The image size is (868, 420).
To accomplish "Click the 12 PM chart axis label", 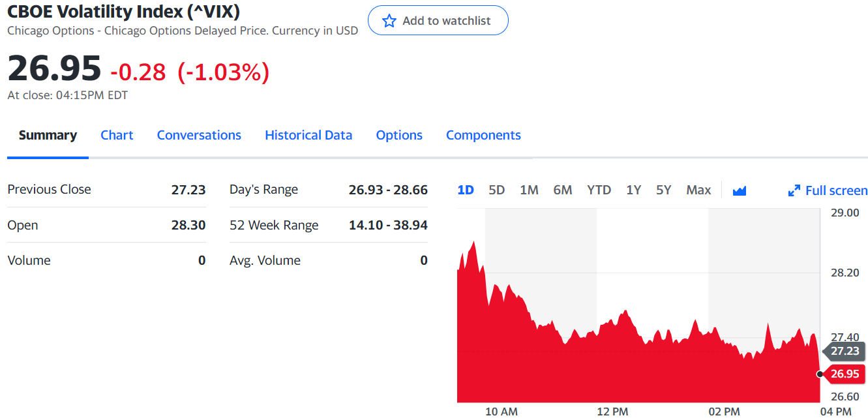I will click(x=612, y=412).
